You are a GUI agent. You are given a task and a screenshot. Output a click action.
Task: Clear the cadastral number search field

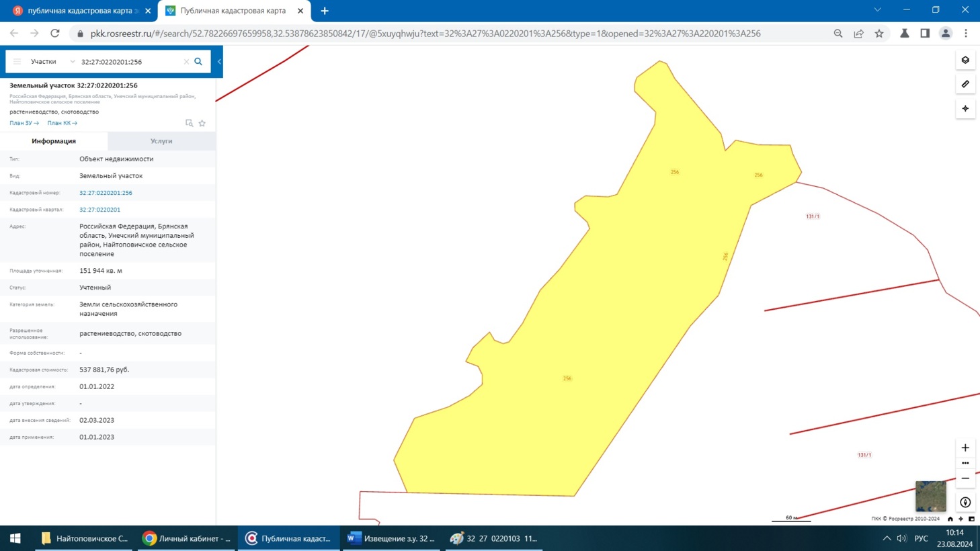point(186,62)
